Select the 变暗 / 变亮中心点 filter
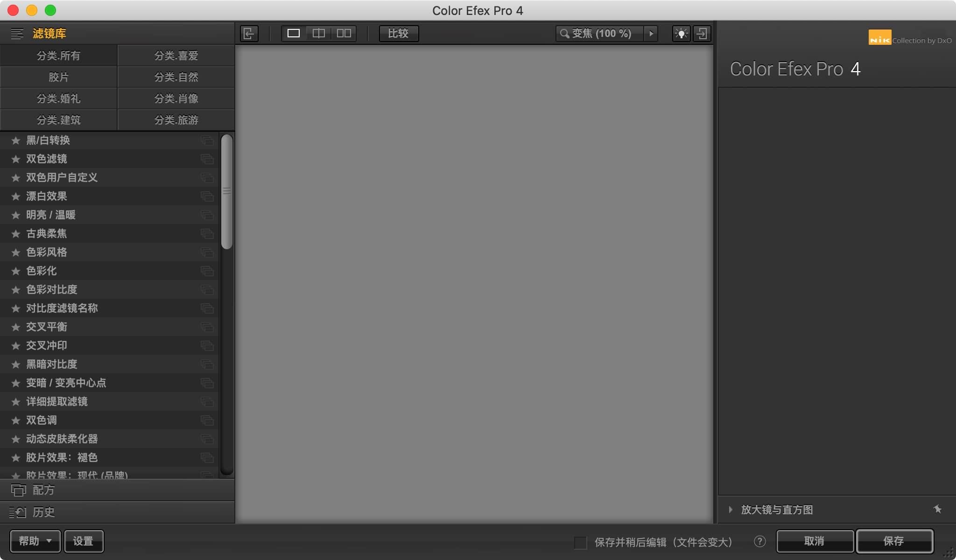This screenshot has width=956, height=560. click(x=109, y=383)
